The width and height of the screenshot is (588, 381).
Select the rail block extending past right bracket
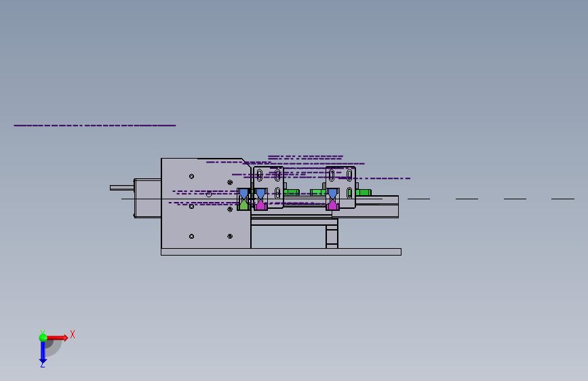377,206
